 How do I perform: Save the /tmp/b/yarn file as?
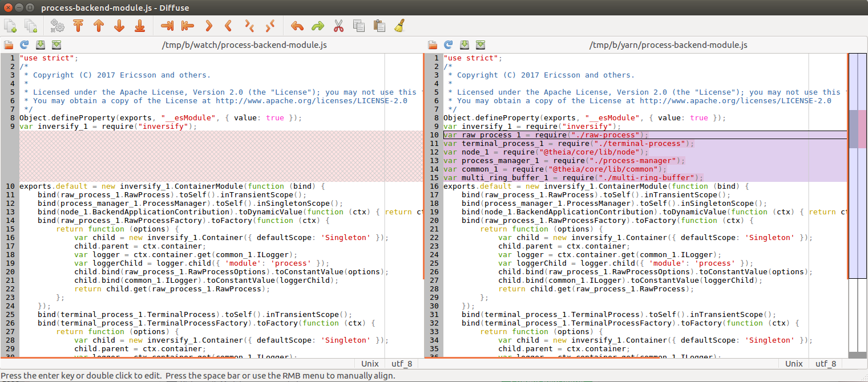click(x=481, y=44)
